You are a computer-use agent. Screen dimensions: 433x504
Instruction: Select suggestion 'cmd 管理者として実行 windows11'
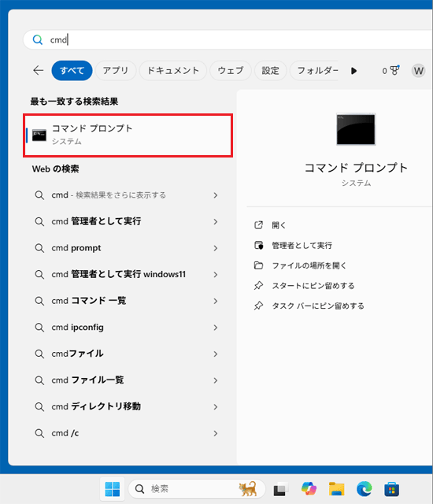tap(127, 275)
